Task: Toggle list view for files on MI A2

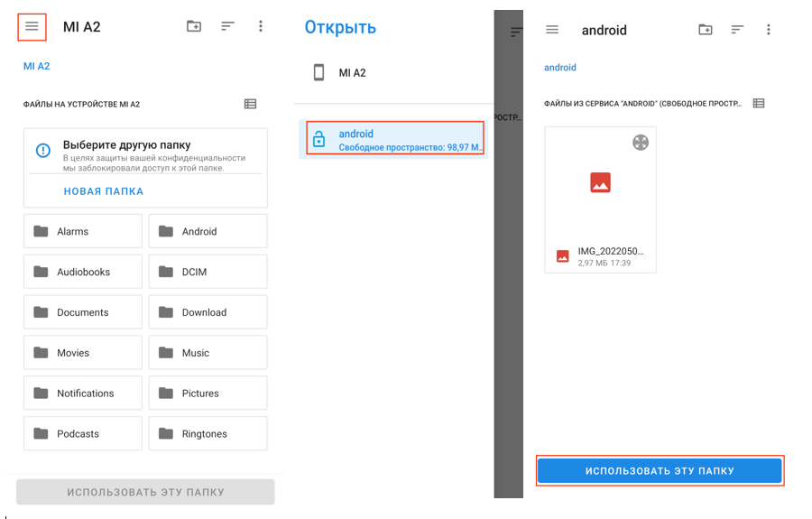Action: (x=250, y=104)
